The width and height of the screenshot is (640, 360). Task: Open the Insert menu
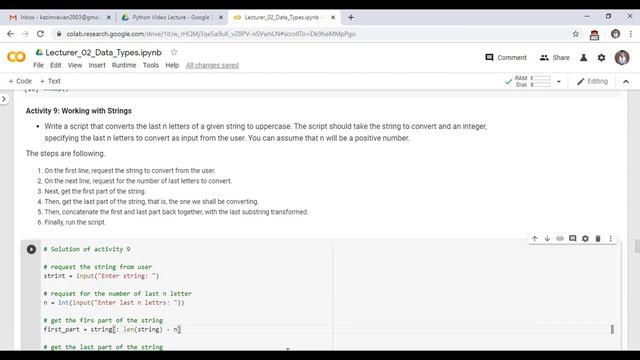tap(97, 65)
